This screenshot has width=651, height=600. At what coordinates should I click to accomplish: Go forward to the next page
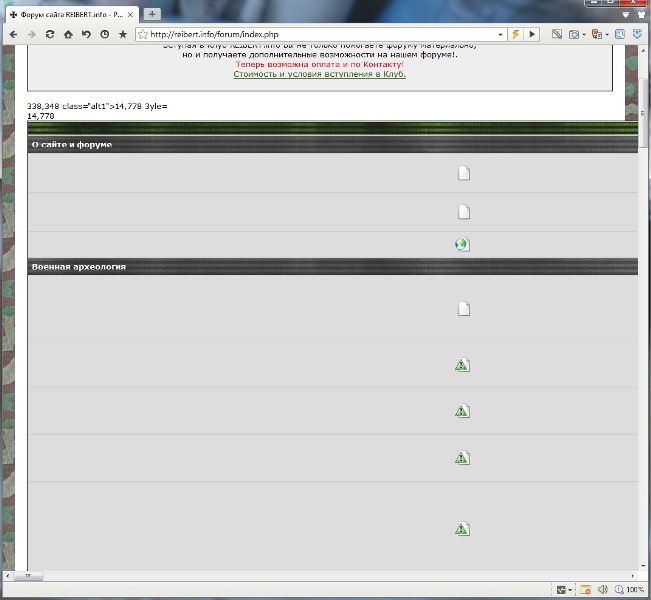[32, 34]
